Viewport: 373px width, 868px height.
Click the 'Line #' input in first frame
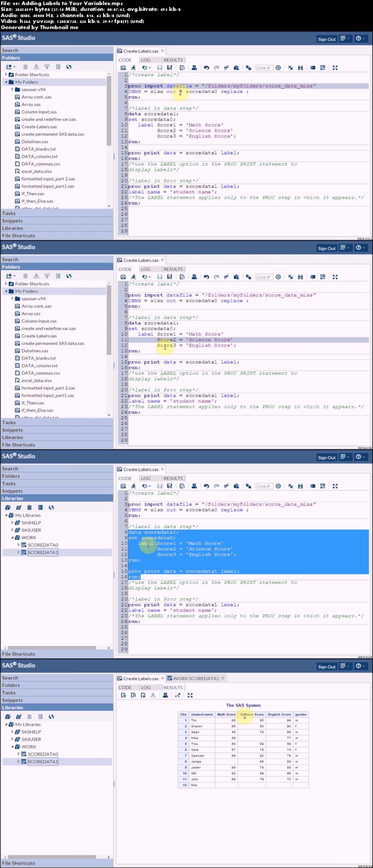[264, 68]
